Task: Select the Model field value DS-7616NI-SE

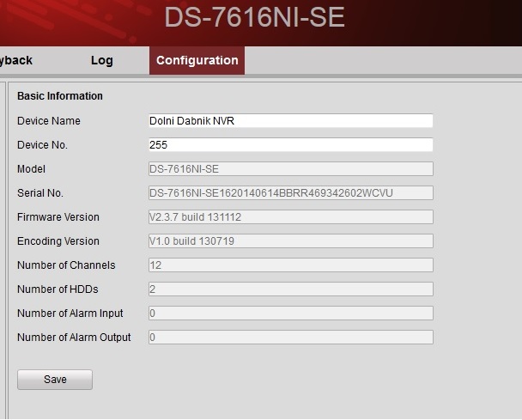Action: tap(291, 169)
